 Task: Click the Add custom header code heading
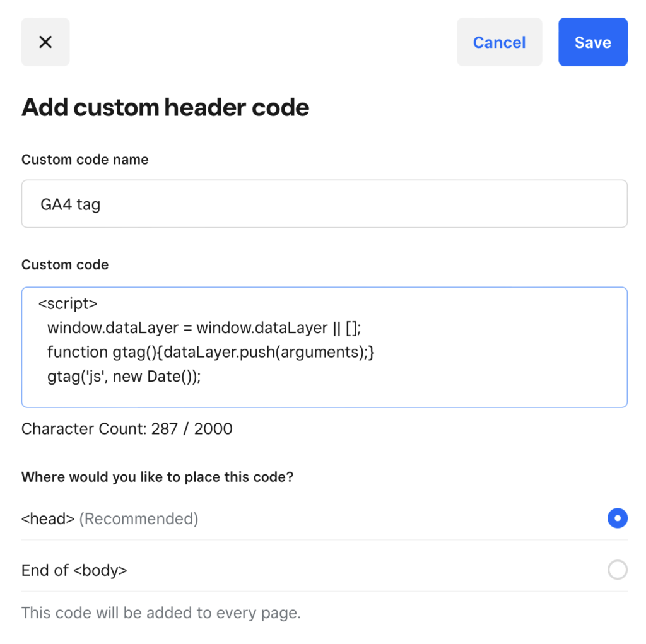pyautogui.click(x=165, y=108)
